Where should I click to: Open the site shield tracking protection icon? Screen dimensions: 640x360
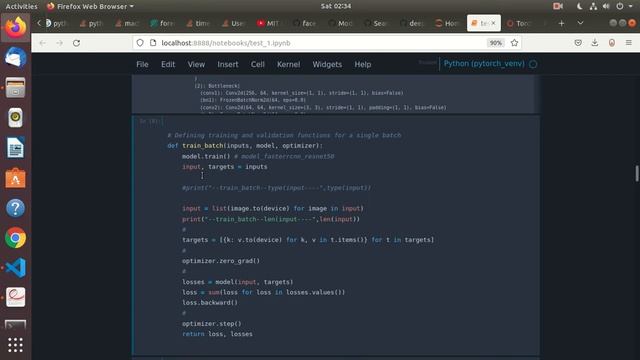click(x=140, y=43)
